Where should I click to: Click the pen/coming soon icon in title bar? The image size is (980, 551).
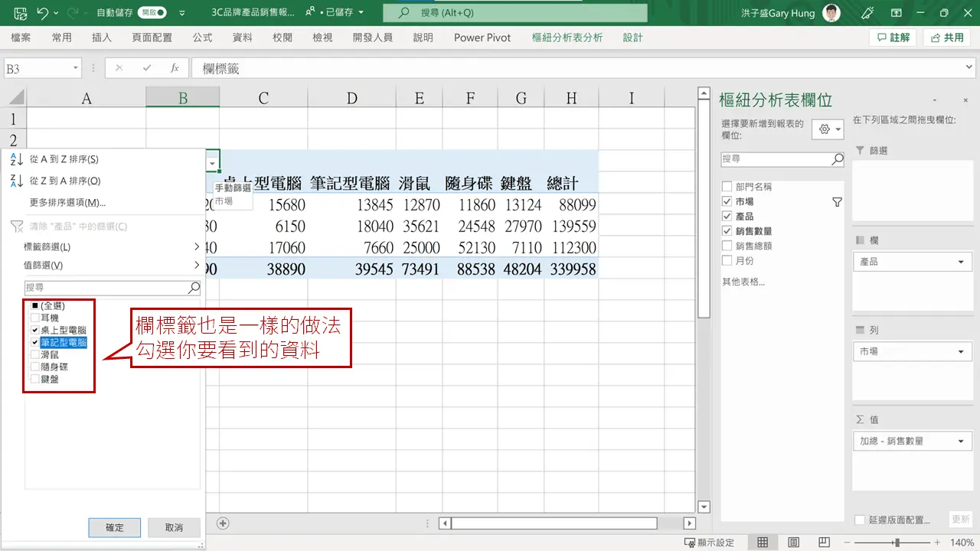coord(867,13)
